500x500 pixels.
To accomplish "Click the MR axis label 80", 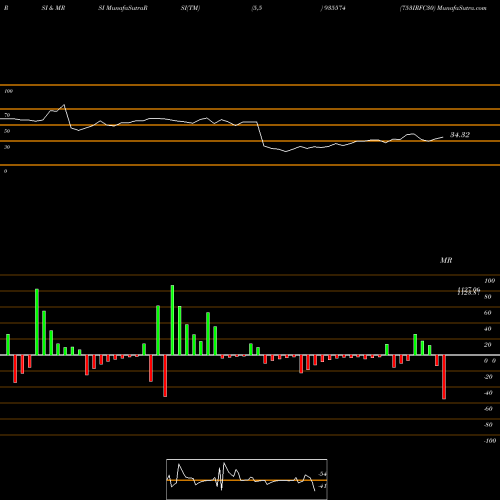I will [x=488, y=297].
